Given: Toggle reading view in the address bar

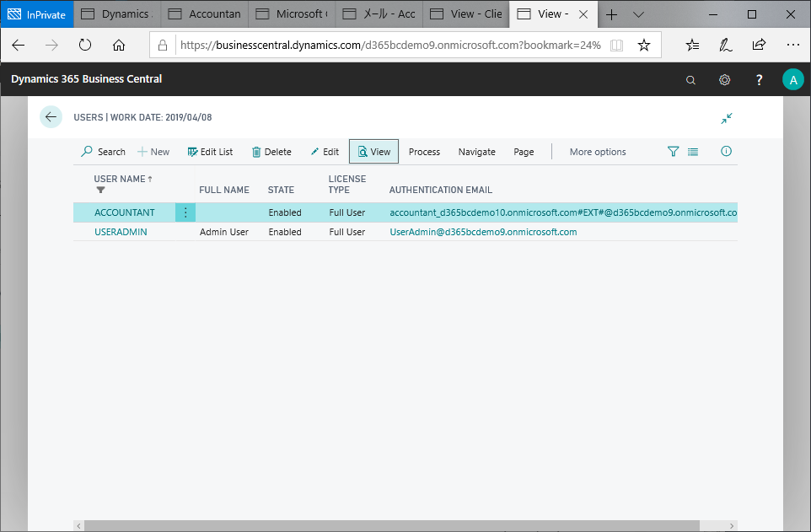Looking at the screenshot, I should (x=616, y=45).
